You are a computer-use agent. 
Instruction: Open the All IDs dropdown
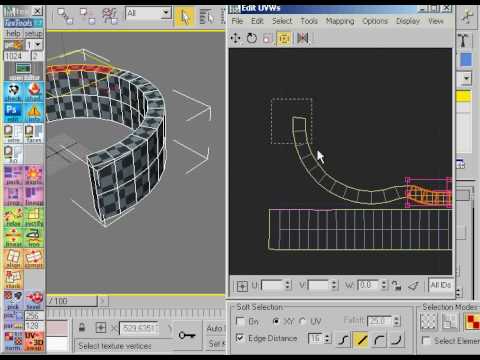click(x=441, y=285)
